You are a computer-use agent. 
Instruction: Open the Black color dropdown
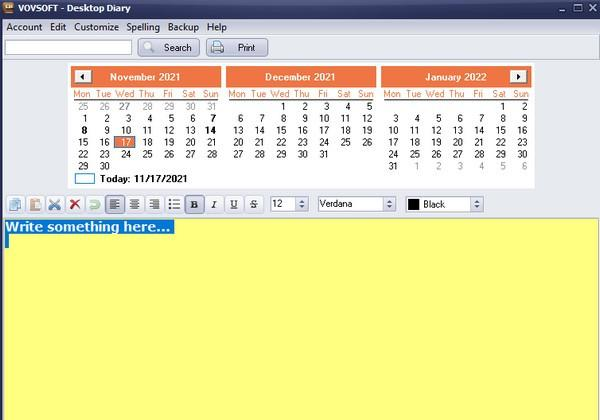[x=477, y=204]
